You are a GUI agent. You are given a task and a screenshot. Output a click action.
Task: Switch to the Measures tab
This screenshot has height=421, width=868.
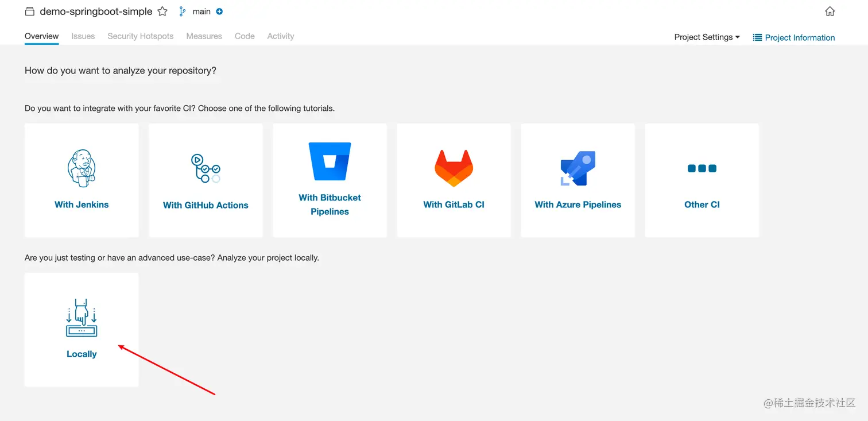pos(204,36)
